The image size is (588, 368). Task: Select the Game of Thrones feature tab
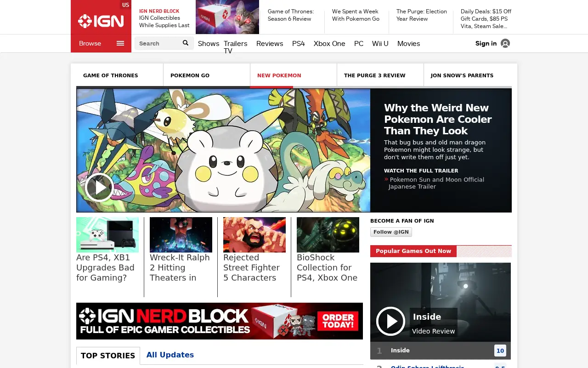pos(120,75)
